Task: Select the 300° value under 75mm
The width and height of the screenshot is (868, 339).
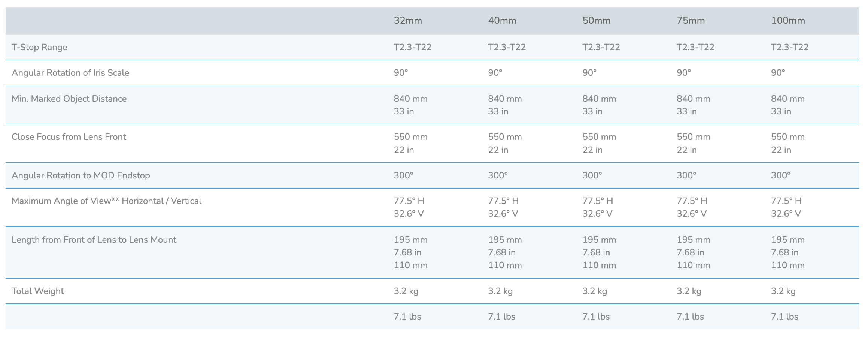Action: pyautogui.click(x=687, y=175)
